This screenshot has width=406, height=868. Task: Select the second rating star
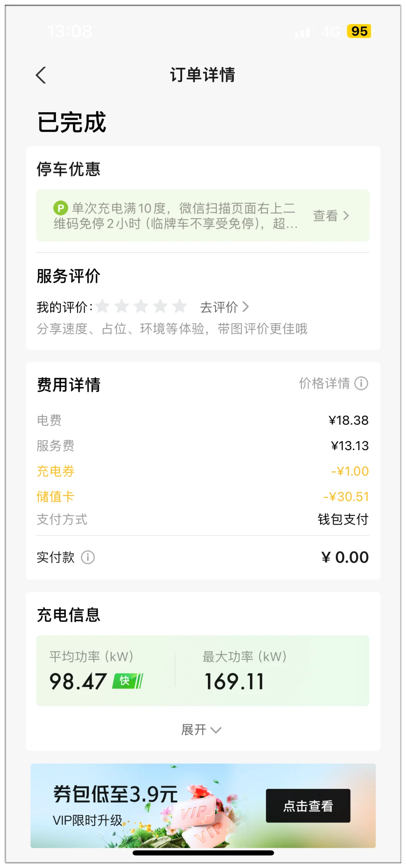[x=122, y=306]
